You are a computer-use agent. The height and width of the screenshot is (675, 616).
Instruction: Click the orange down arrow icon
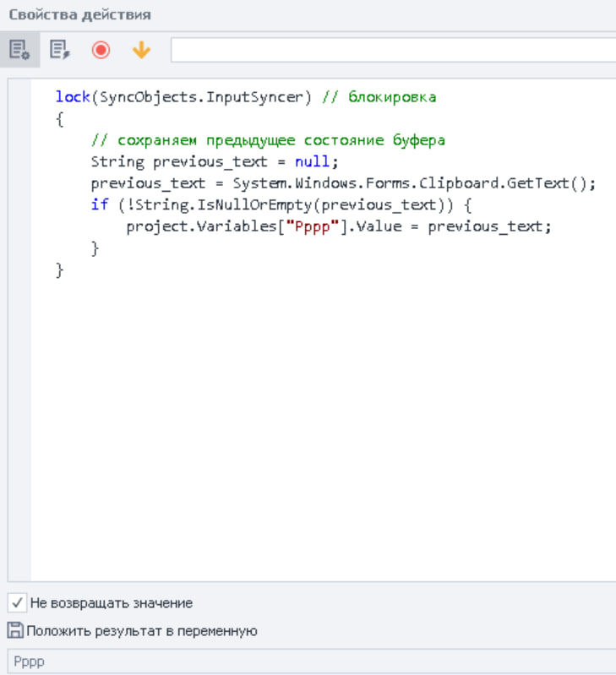(x=141, y=50)
